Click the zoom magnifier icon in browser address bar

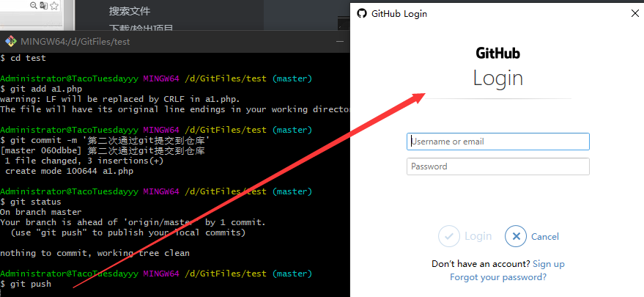pos(34,5)
